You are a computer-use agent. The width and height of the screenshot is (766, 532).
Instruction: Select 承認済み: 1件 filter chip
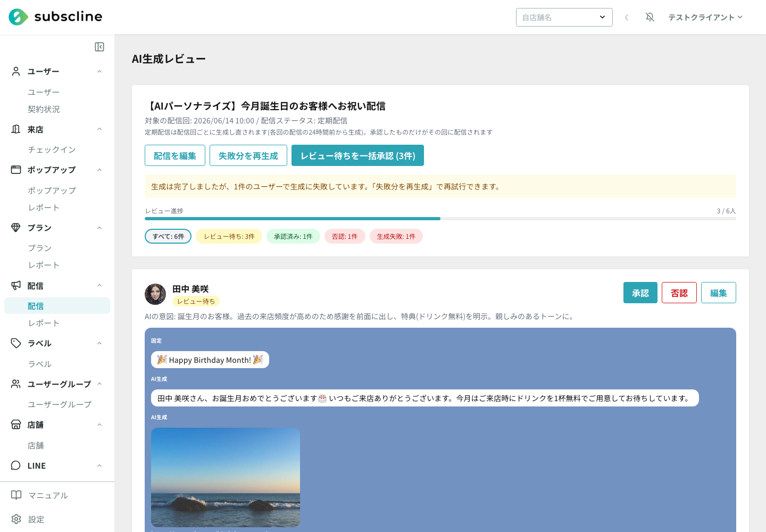pyautogui.click(x=293, y=236)
